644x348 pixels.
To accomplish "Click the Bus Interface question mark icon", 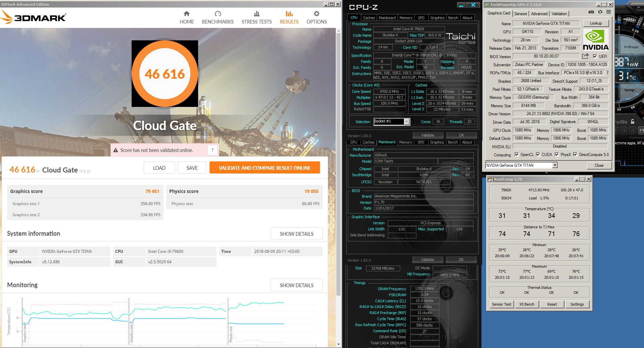I will (x=607, y=73).
